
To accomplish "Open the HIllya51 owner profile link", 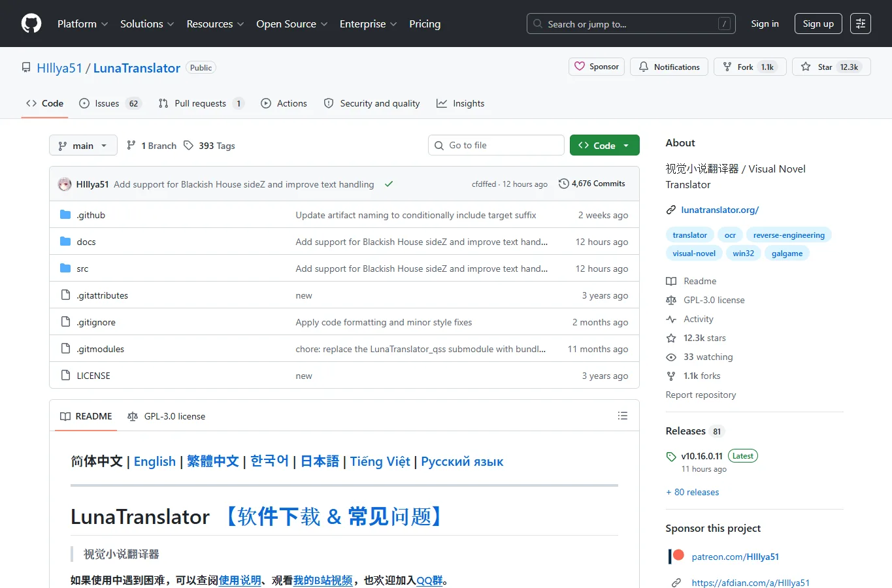I will pyautogui.click(x=59, y=68).
